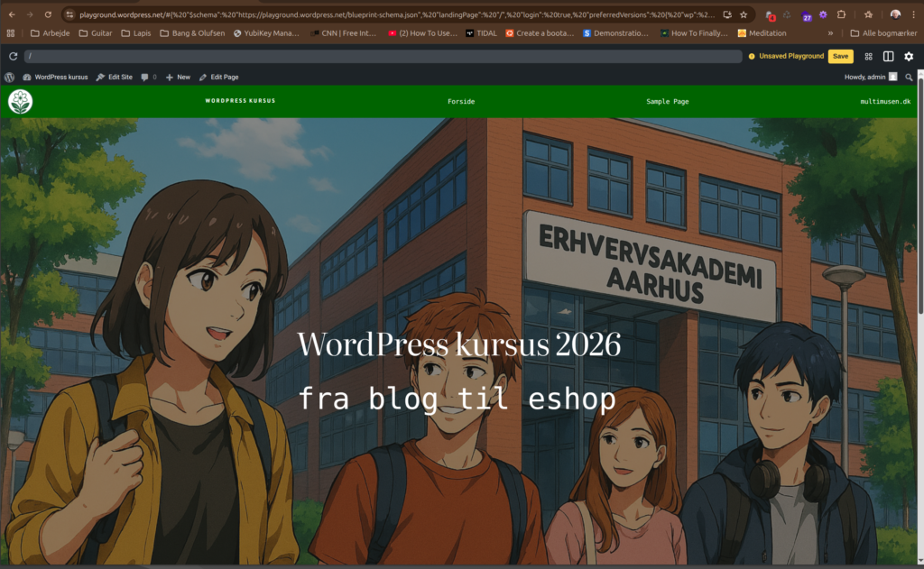
Task: Reload the Playground with the refresh icon
Action: click(13, 56)
